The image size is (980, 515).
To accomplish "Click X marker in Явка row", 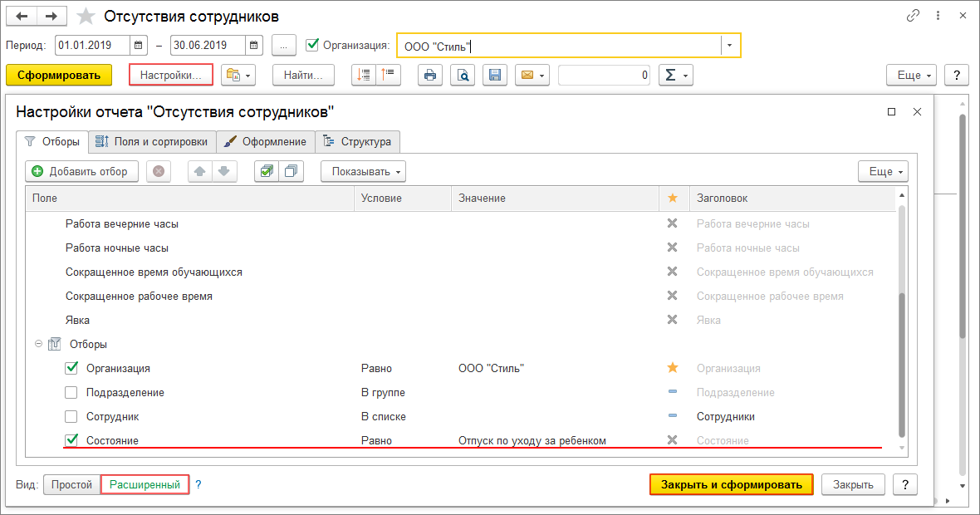I will click(x=673, y=319).
